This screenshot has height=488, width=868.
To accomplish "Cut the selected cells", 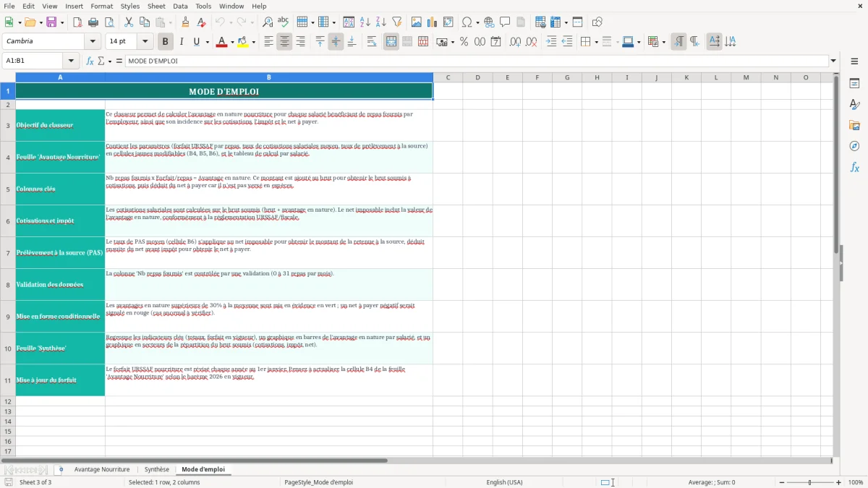I will pos(129,22).
